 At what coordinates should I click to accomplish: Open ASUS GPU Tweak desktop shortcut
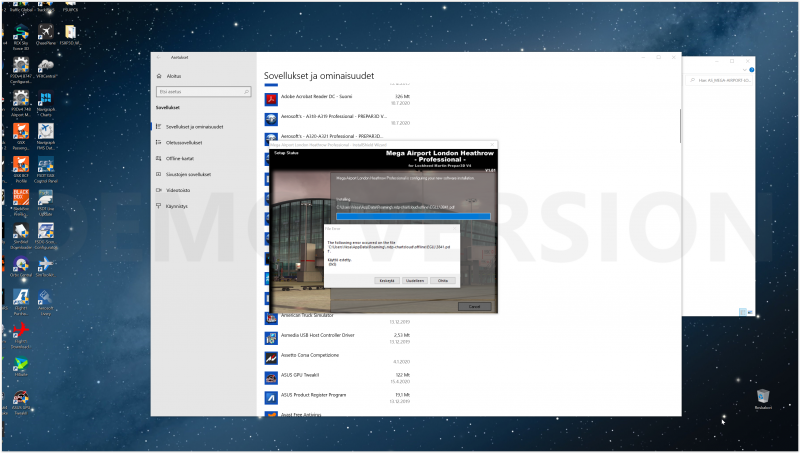tap(21, 402)
